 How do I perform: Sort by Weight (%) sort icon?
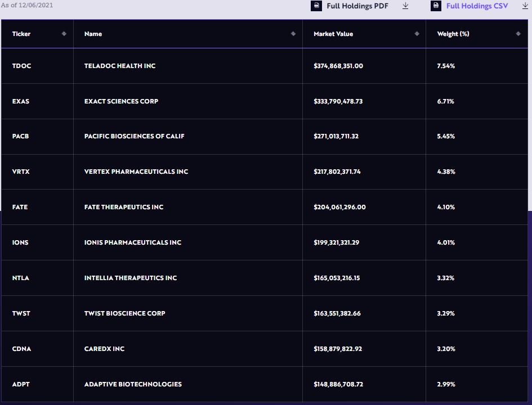coord(518,34)
